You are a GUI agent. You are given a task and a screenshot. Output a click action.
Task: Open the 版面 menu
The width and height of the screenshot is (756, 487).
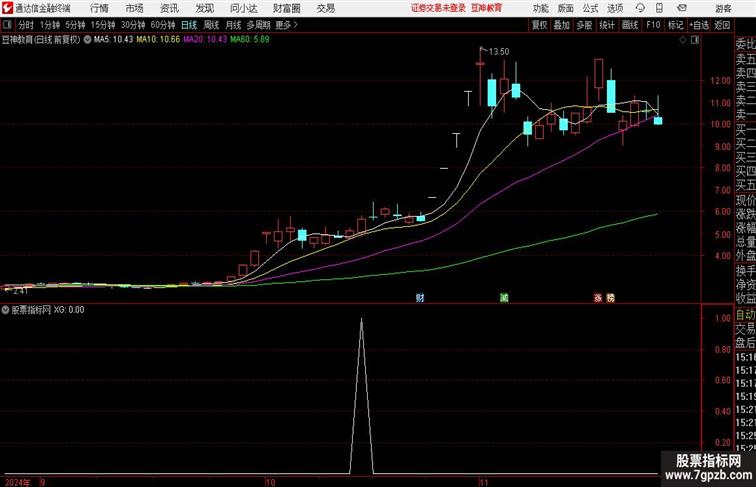tap(566, 8)
